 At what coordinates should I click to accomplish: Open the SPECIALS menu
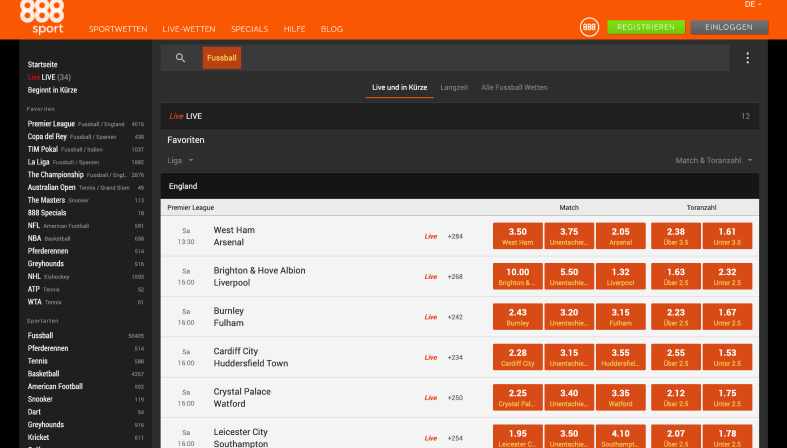click(x=249, y=29)
